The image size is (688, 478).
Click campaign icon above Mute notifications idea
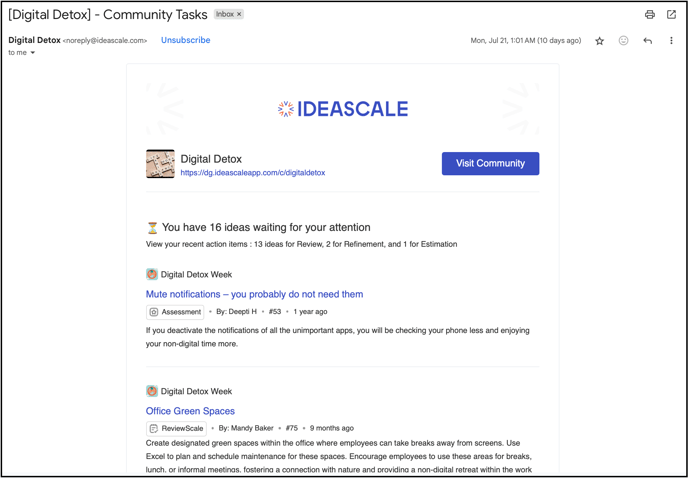pyautogui.click(x=152, y=274)
